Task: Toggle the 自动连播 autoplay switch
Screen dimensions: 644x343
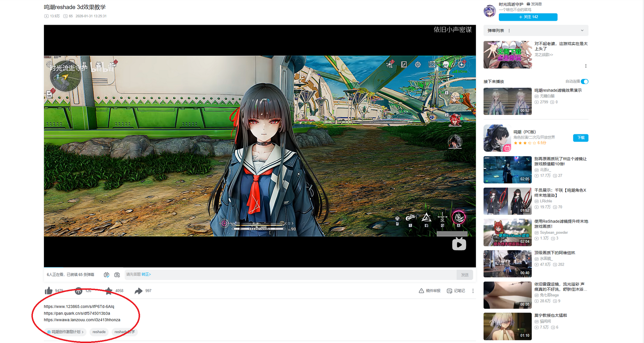Action: pos(585,81)
